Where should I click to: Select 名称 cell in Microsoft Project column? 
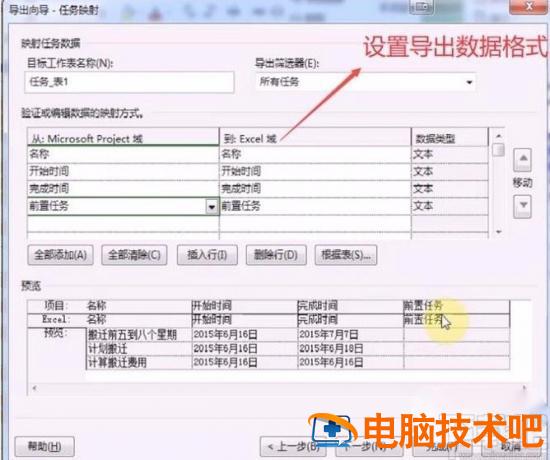tap(123, 154)
